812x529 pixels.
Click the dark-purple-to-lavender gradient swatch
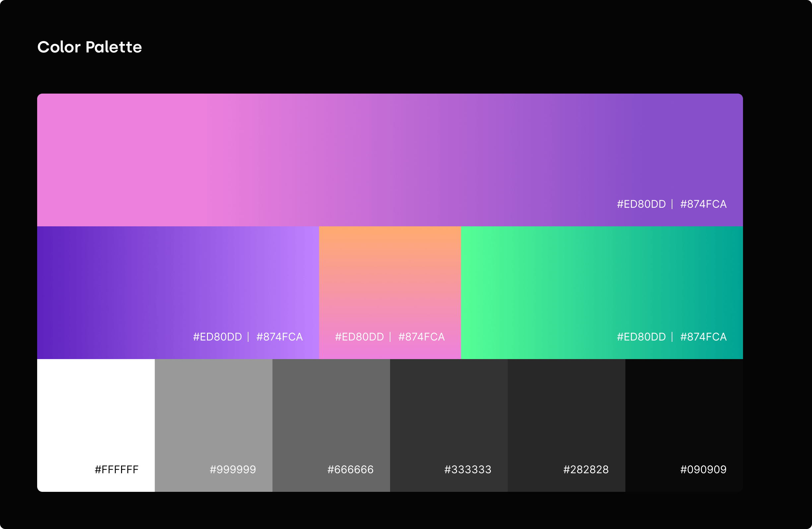pyautogui.click(x=178, y=292)
